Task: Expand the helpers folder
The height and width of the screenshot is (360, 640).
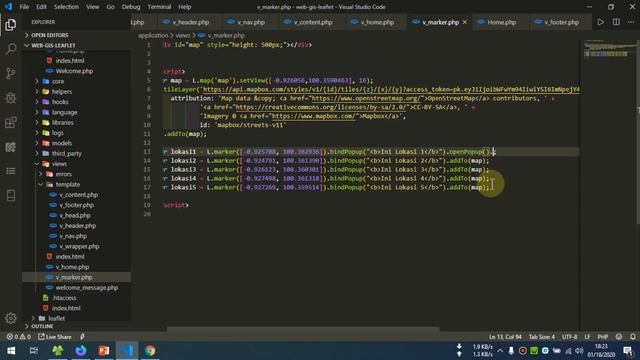Action: [77, 91]
